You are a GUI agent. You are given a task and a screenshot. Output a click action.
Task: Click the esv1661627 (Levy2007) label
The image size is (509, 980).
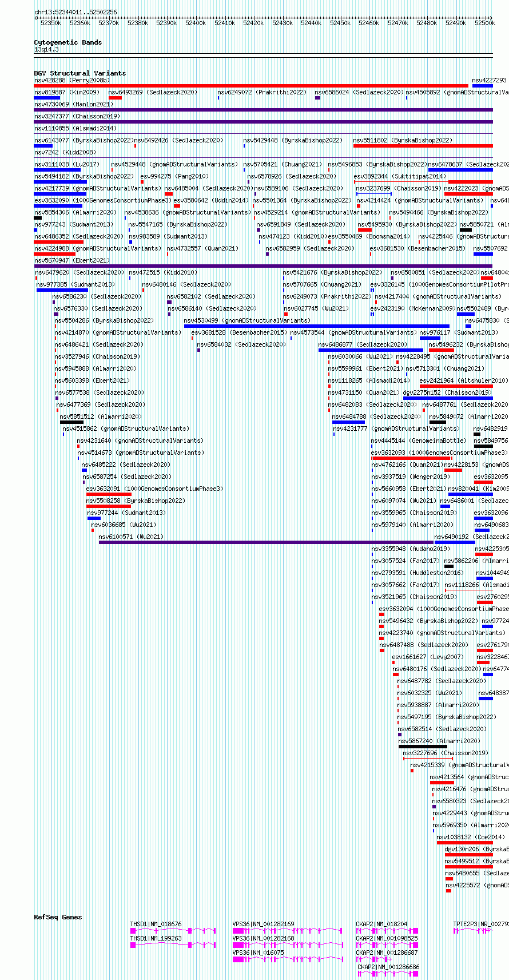pos(428,657)
